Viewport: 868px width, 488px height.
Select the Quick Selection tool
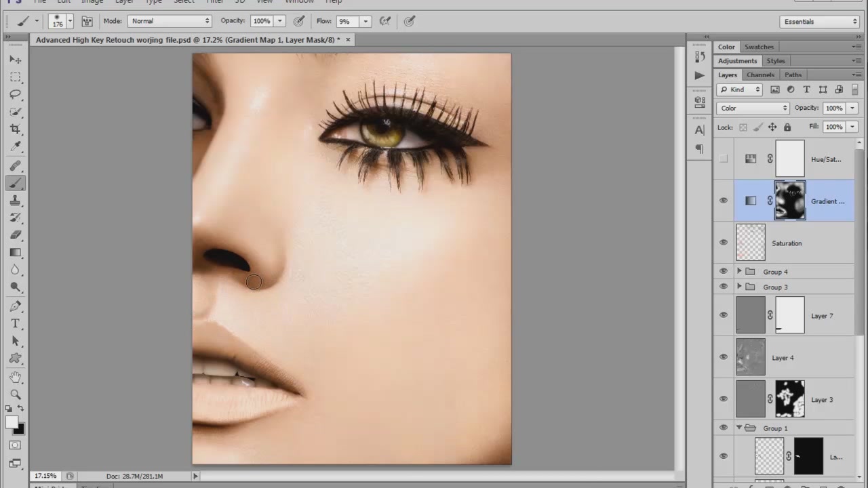point(15,112)
